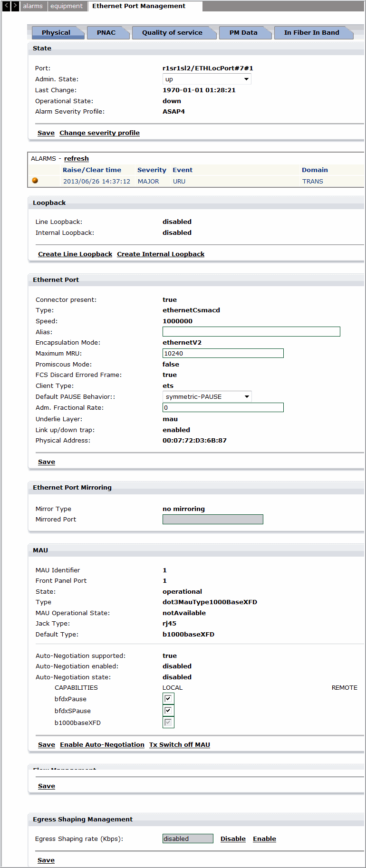Viewport: 366px width, 868px height.
Task: Click the alarm timestamp 2013/06/26 14:37:12
Action: pyautogui.click(x=96, y=182)
